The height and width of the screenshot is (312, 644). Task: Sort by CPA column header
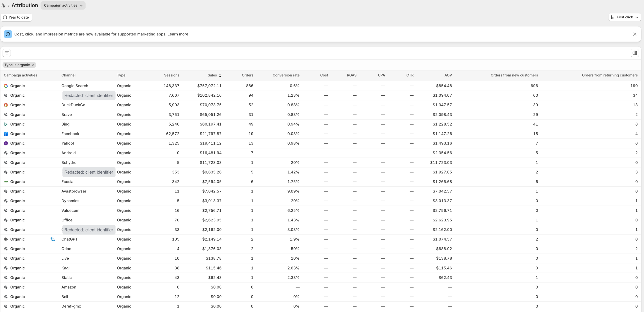tap(381, 75)
